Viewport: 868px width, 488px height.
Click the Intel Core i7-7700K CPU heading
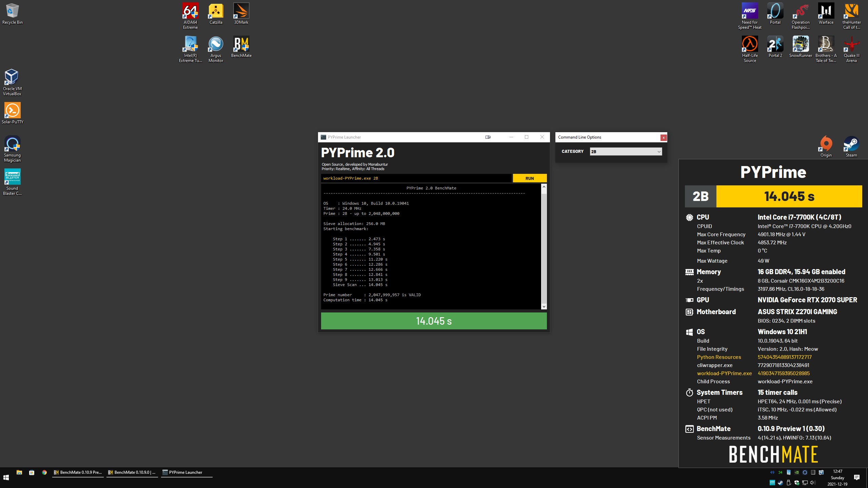coord(800,217)
